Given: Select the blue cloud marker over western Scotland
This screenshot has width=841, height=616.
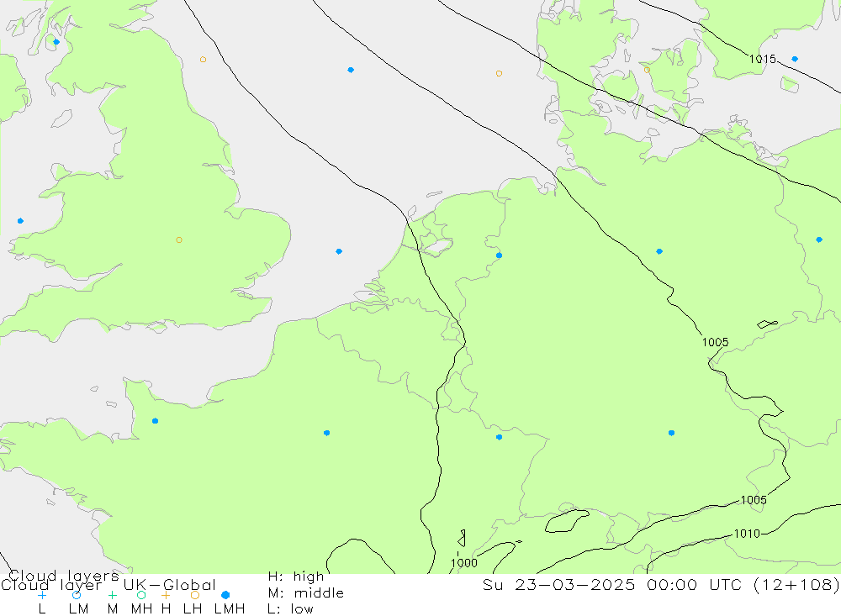Looking at the screenshot, I should point(56,42).
